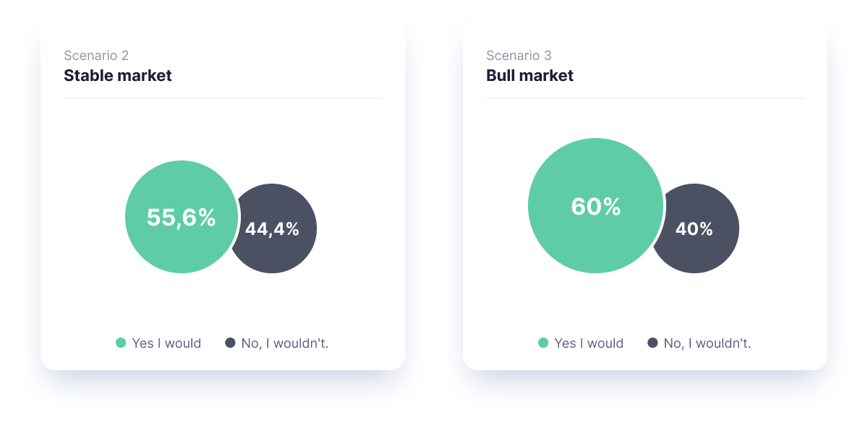Select 'Yes I would' legend under Stable market
868x428 pixels.
click(166, 343)
